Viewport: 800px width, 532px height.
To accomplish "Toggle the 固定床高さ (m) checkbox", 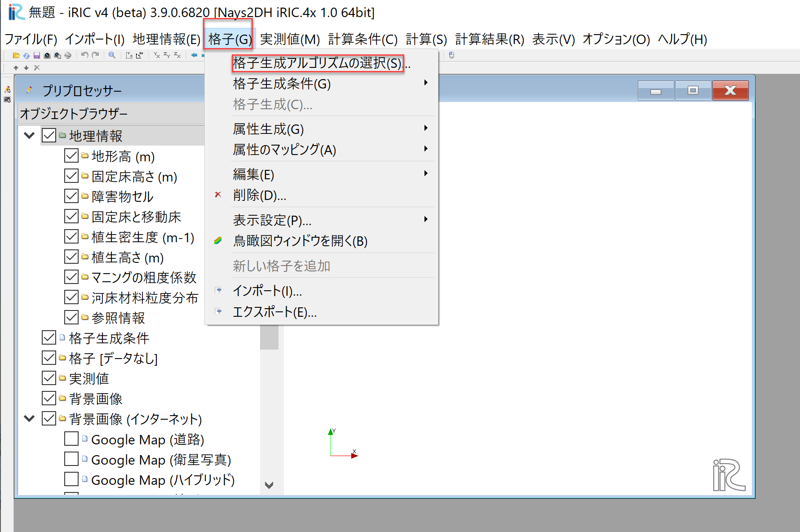I will click(71, 176).
